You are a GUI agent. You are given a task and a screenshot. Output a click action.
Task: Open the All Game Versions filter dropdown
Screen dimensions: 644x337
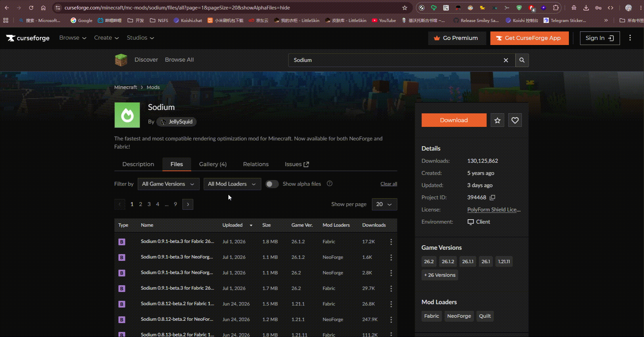pos(168,184)
